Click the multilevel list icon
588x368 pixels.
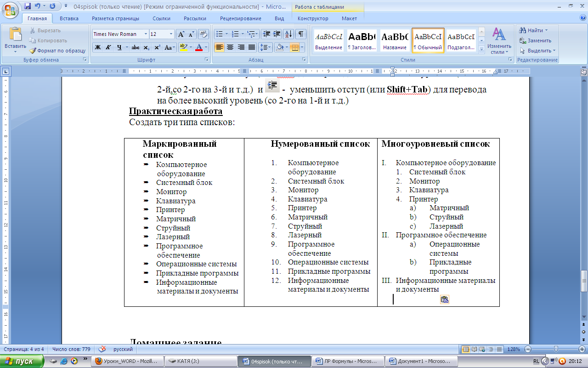click(x=250, y=34)
